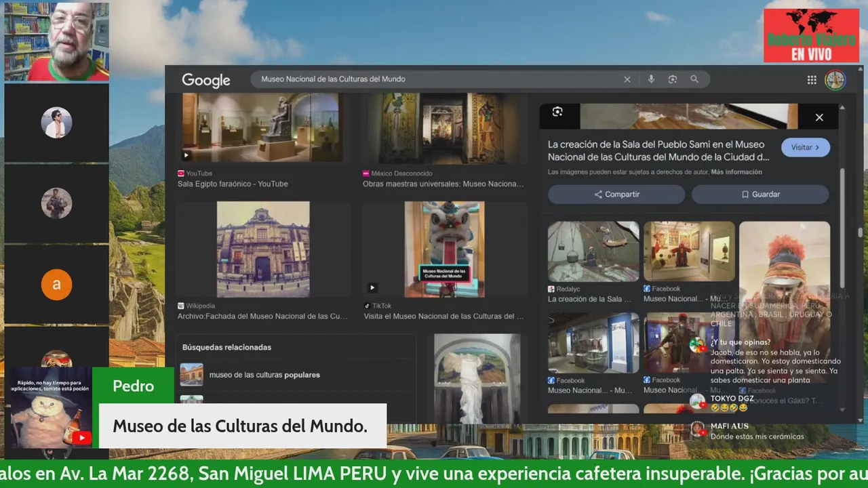Click the Búsquedas relacionadas heading
This screenshot has height=488, width=868.
tap(226, 347)
